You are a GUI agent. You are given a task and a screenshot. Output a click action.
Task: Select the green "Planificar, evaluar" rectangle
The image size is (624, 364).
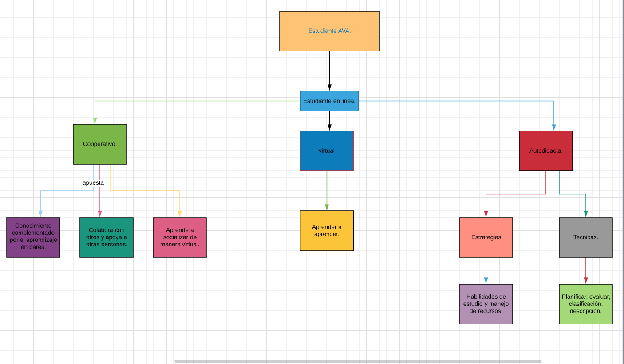click(585, 304)
